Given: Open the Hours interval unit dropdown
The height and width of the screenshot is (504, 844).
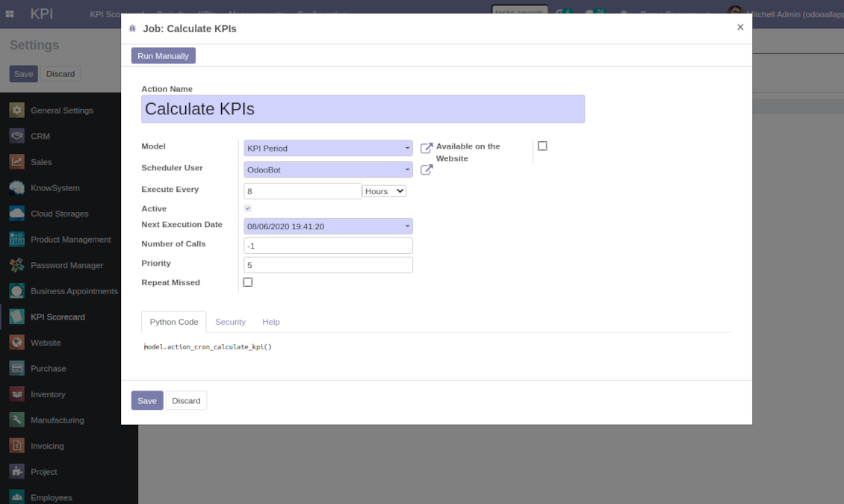Looking at the screenshot, I should (384, 191).
